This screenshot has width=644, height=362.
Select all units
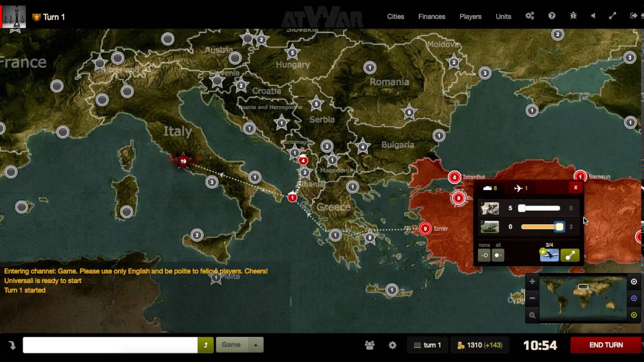pyautogui.click(x=498, y=255)
